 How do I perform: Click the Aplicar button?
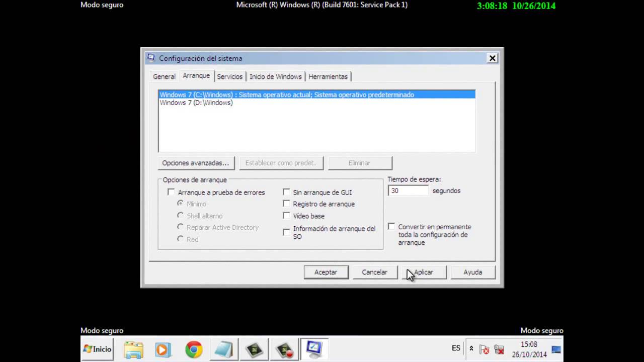pos(424,272)
